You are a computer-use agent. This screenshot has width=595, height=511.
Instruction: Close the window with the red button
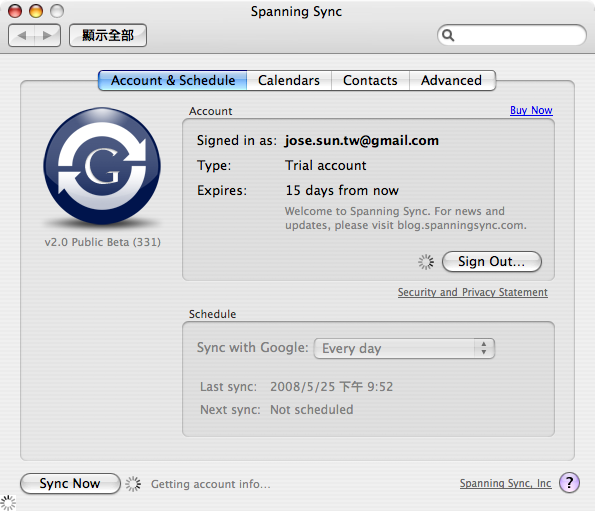(x=15, y=11)
